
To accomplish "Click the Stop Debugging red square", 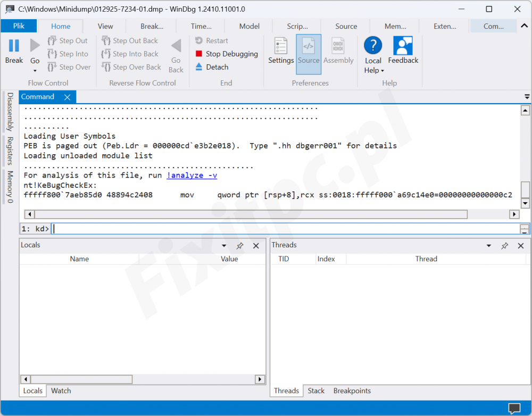I will coord(199,54).
